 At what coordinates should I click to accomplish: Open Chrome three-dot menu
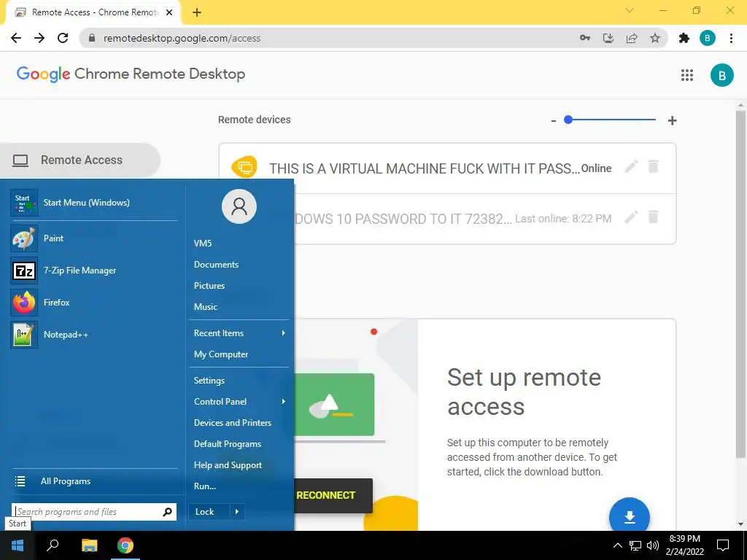coord(731,38)
